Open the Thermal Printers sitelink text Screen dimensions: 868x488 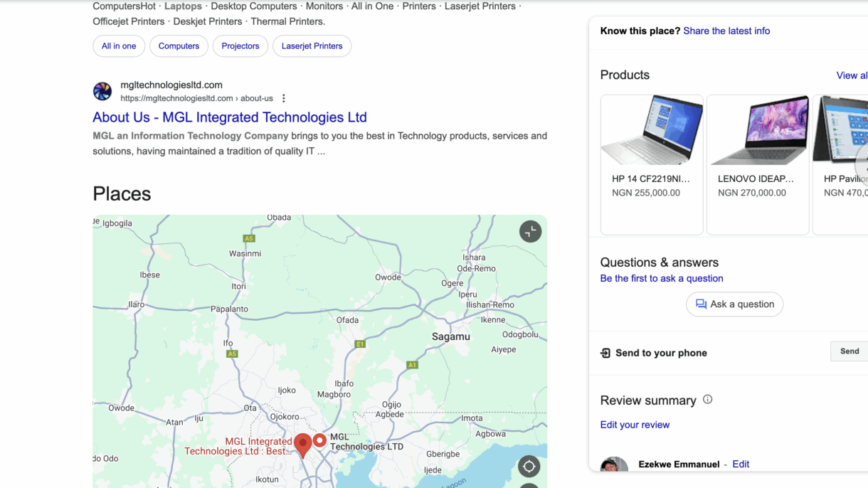(x=287, y=21)
